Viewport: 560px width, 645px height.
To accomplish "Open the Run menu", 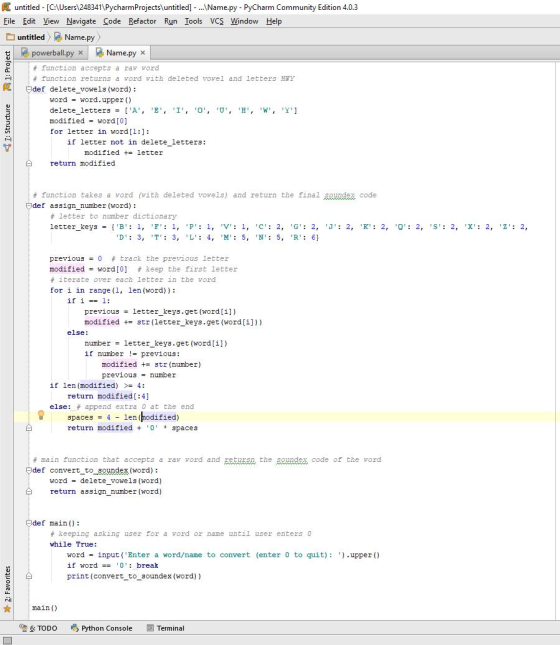I will [170, 21].
